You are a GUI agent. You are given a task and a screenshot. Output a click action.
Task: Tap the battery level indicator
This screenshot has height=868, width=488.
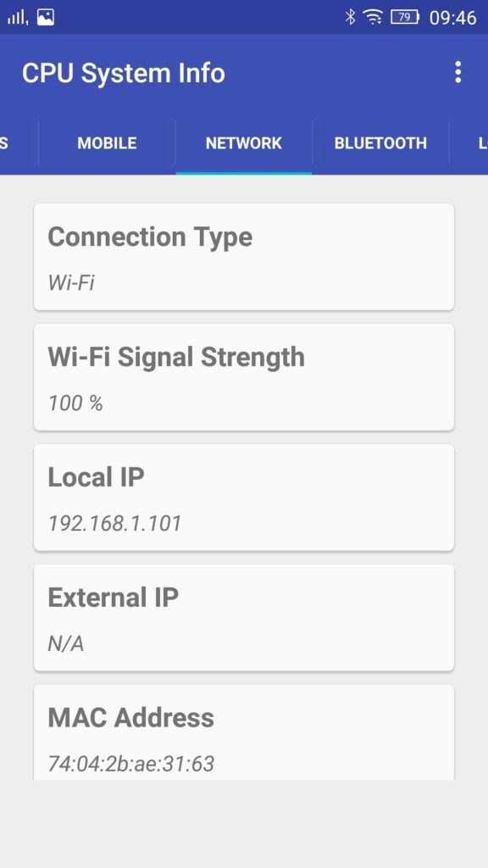click(405, 17)
